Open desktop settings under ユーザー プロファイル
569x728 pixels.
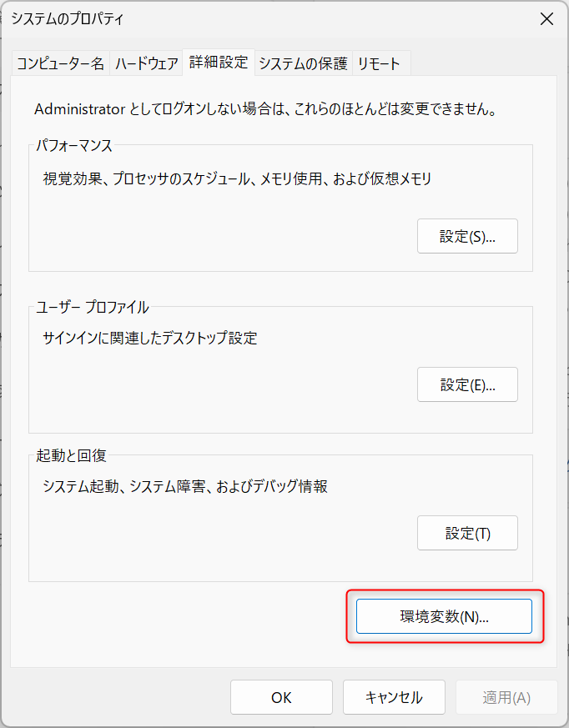pos(467,384)
